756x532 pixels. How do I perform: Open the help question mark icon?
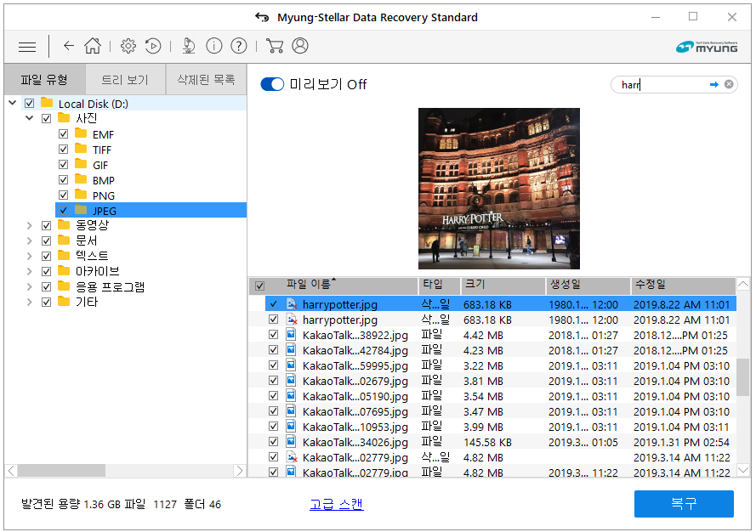point(239,46)
